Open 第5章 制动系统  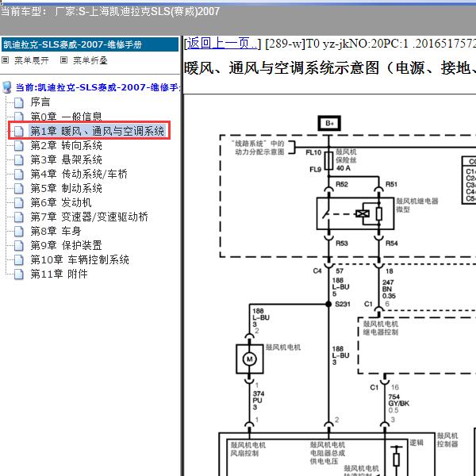pos(66,188)
